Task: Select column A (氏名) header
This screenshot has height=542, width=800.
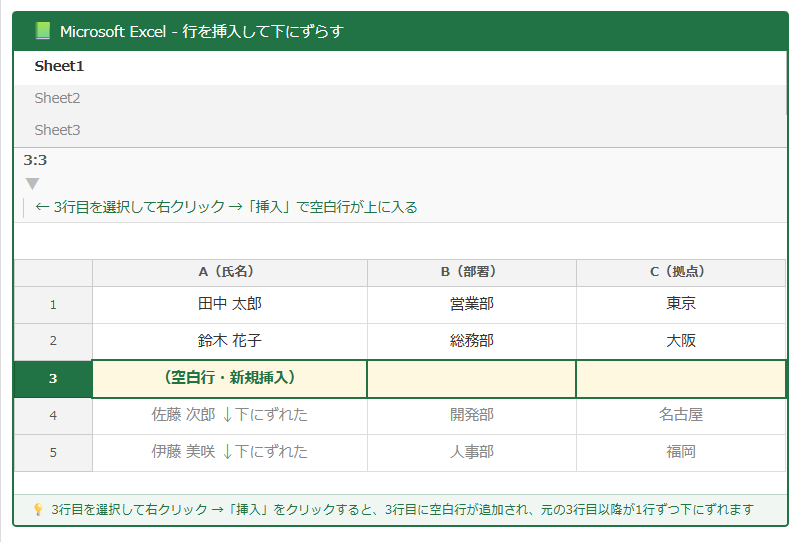Action: click(229, 272)
